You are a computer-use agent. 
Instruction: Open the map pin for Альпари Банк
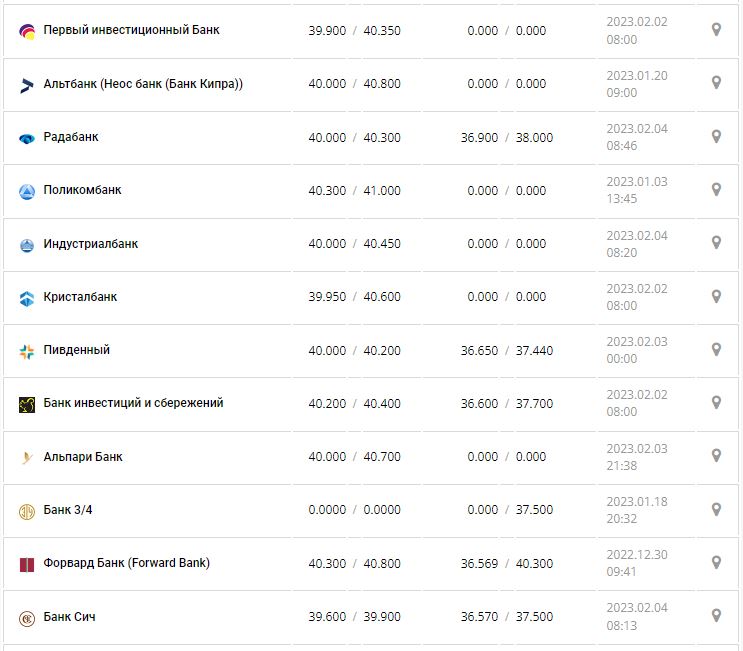pos(716,456)
